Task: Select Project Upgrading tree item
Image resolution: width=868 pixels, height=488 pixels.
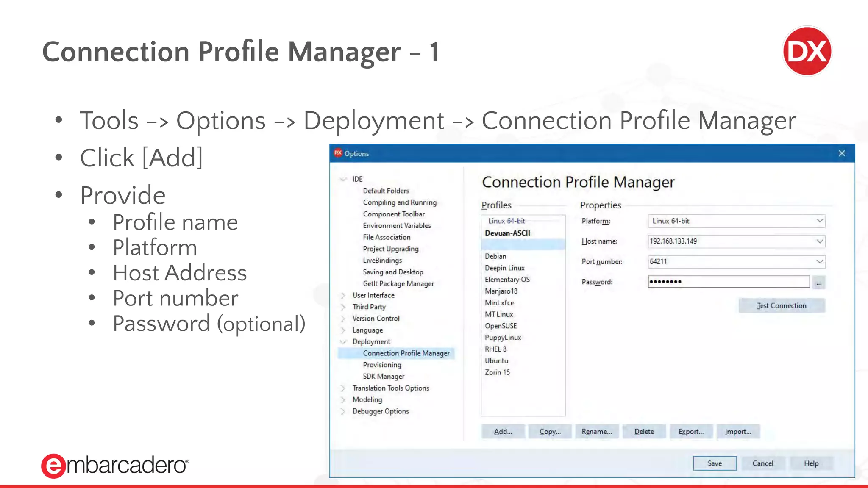Action: pyautogui.click(x=391, y=249)
